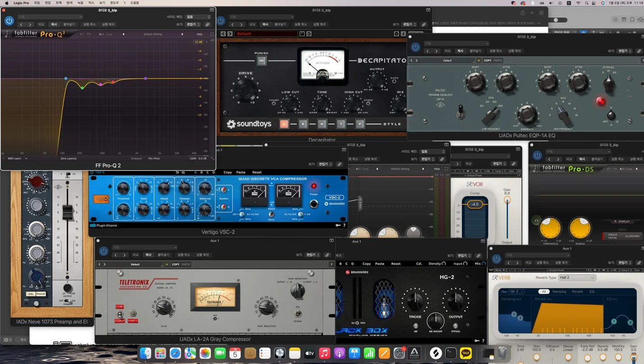Open the 믹스 menu in the menu bar

click(91, 3)
